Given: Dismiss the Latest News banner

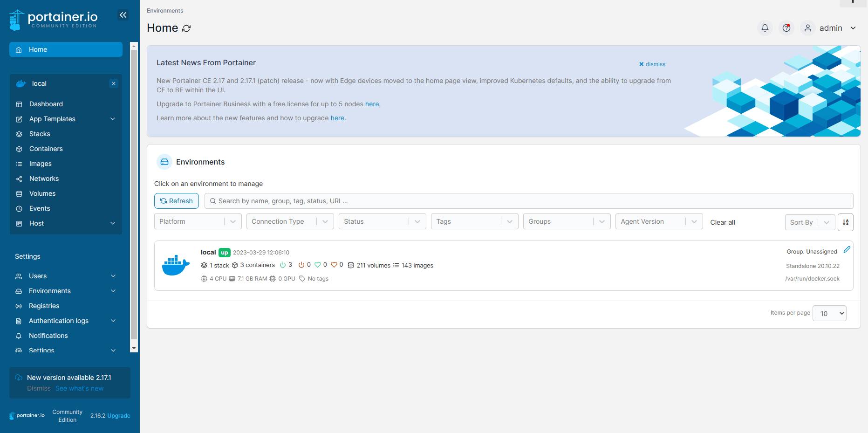Looking at the screenshot, I should pos(652,64).
